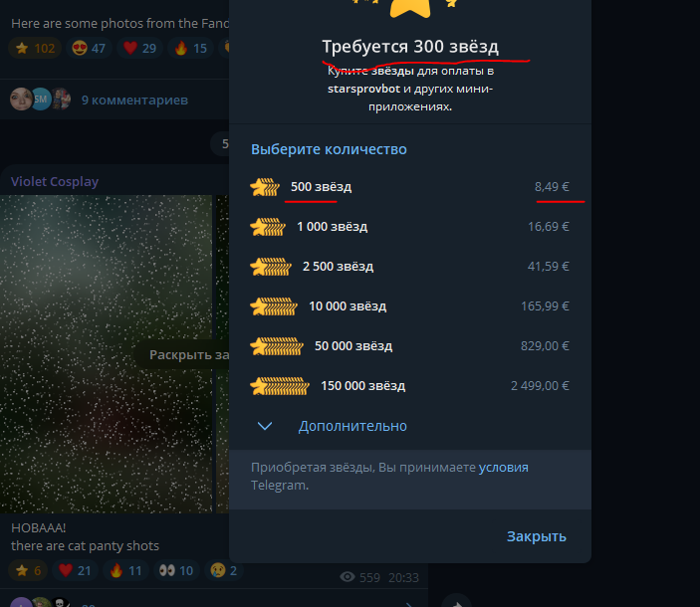This screenshot has width=700, height=607.
Task: Click the 8,49 € price
Action: tap(552, 187)
